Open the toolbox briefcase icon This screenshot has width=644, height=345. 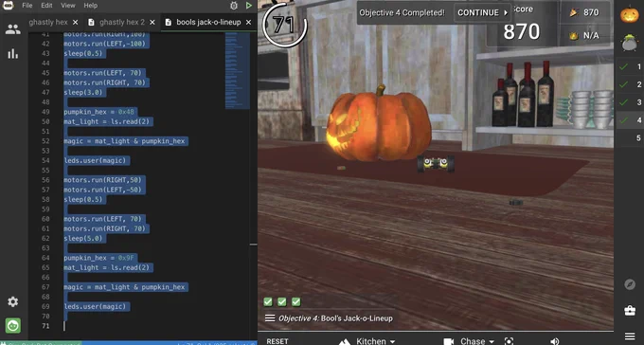[630, 311]
